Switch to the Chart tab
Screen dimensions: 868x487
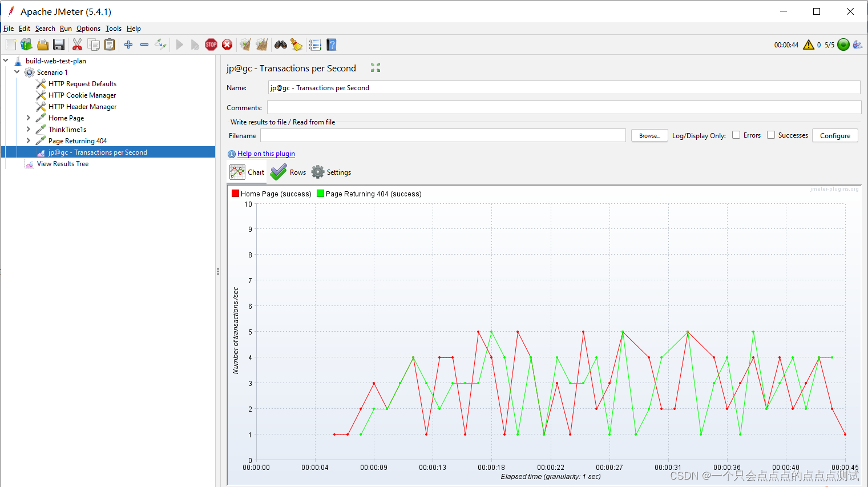coord(247,172)
